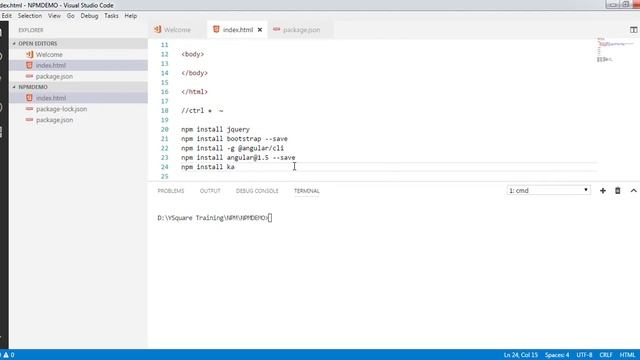Click the code minimap preview
The height and width of the screenshot is (360, 640).
coord(616,50)
